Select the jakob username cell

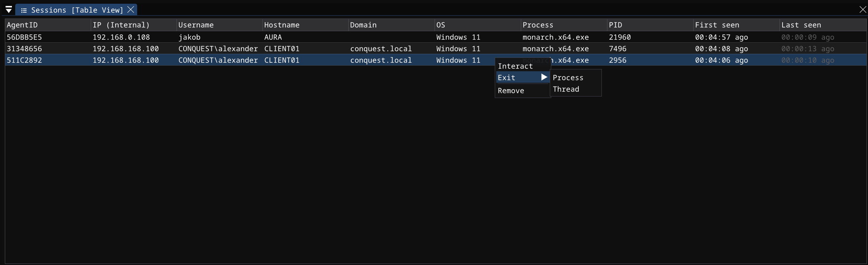coord(189,37)
